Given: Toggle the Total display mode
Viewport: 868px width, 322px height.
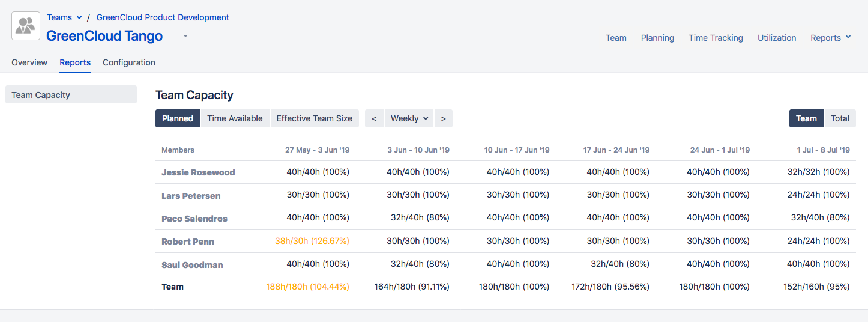Looking at the screenshot, I should (840, 118).
